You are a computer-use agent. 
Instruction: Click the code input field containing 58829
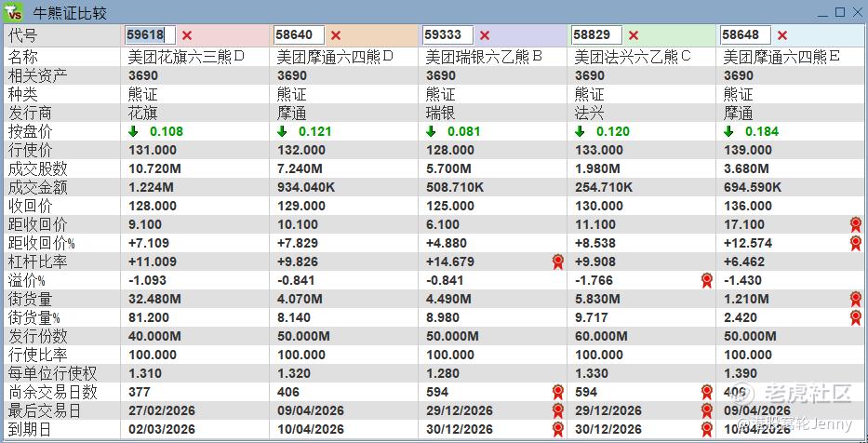596,34
